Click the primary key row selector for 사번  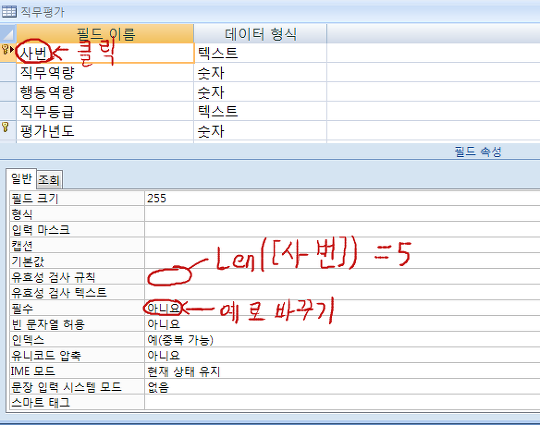(x=8, y=53)
